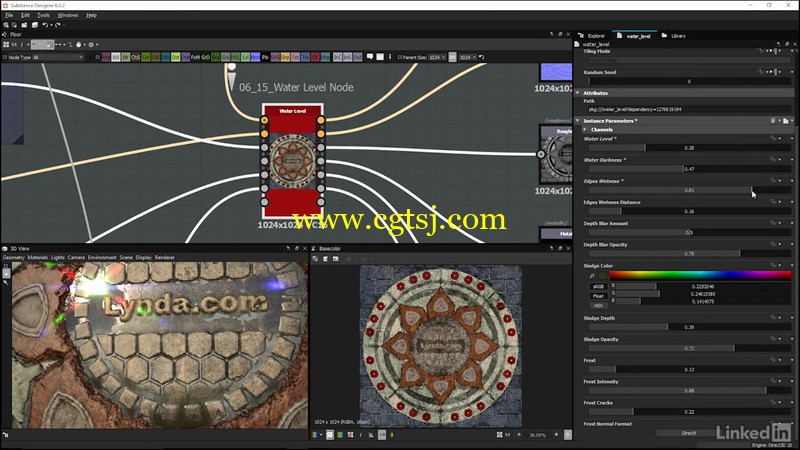Toggle histogram icon in Basecolor view
This screenshot has height=450, width=800.
point(371,435)
